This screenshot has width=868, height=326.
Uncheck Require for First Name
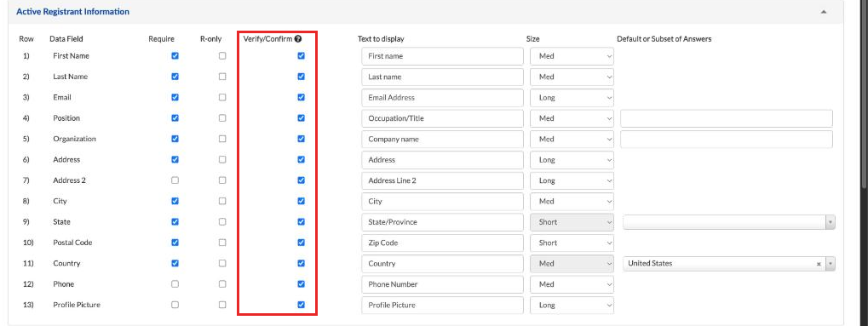[175, 56]
